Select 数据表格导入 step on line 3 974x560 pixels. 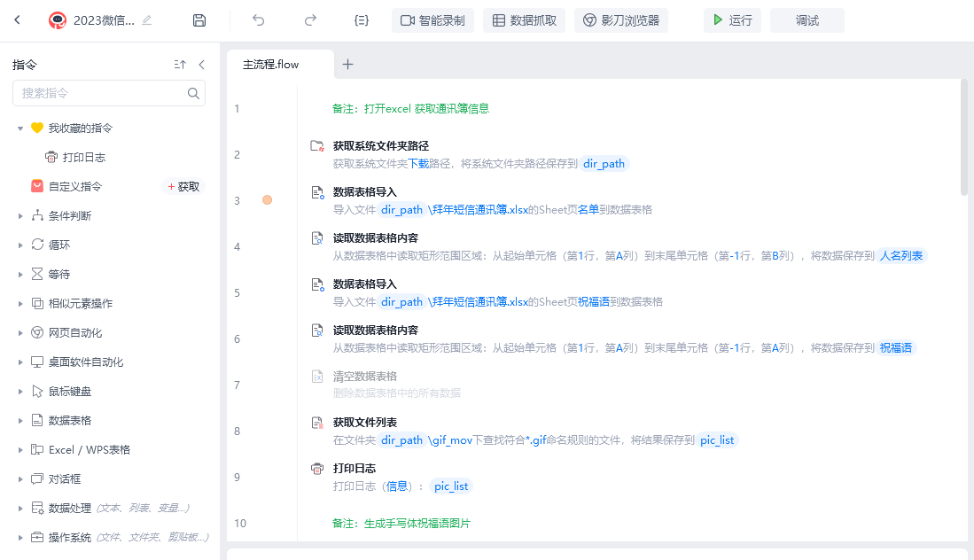pyautogui.click(x=364, y=192)
